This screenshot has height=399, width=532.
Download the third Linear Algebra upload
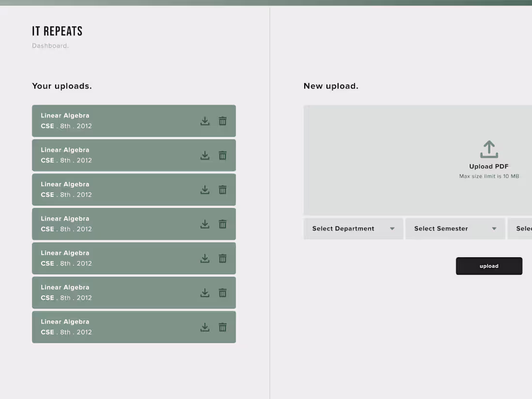[x=205, y=190]
